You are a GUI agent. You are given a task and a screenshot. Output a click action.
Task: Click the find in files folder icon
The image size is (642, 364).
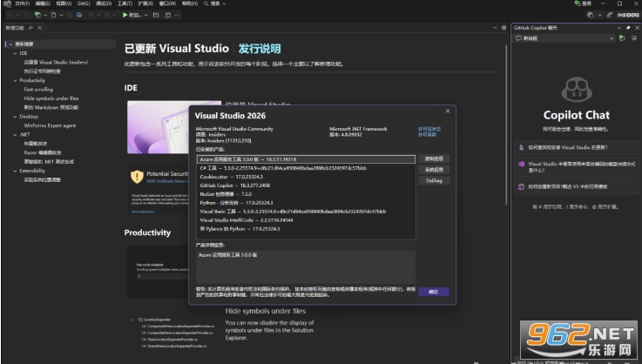pyautogui.click(x=156, y=15)
